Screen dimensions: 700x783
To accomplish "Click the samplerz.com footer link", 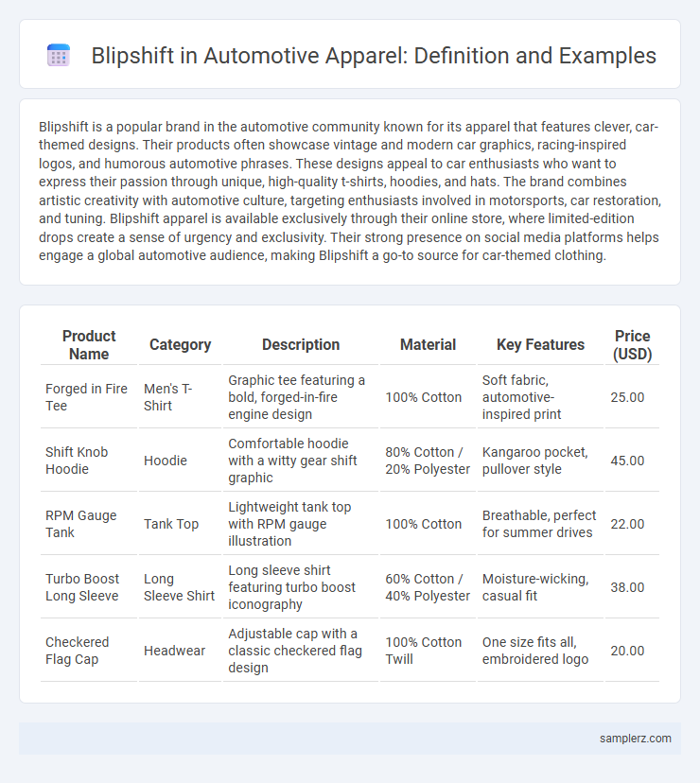I will pyautogui.click(x=635, y=738).
